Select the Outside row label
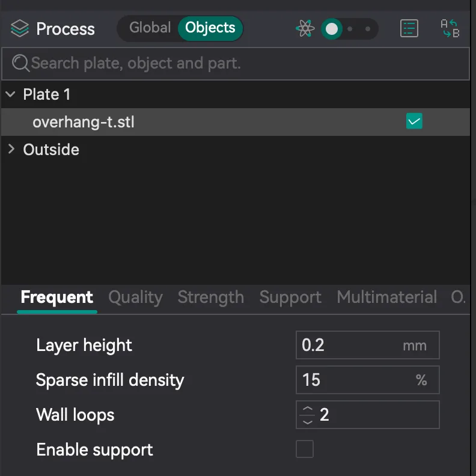 coord(51,150)
